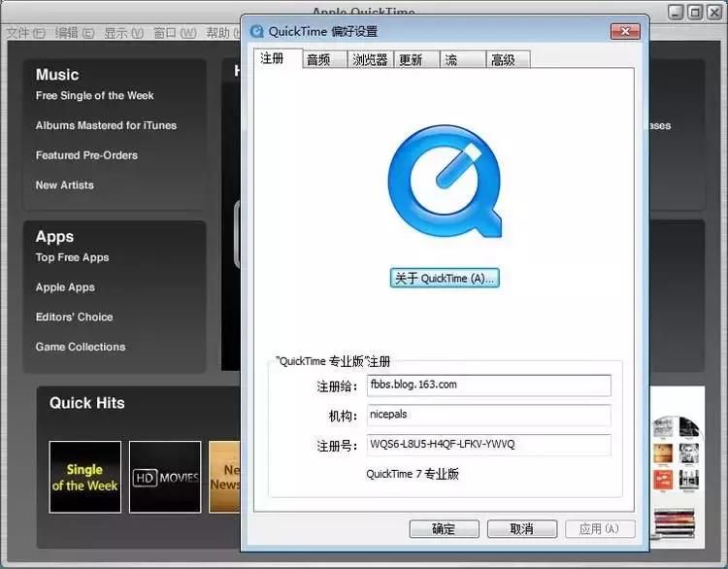Screen dimensions: 728x569
Task: Open the 流 tab
Action: pyautogui.click(x=462, y=59)
